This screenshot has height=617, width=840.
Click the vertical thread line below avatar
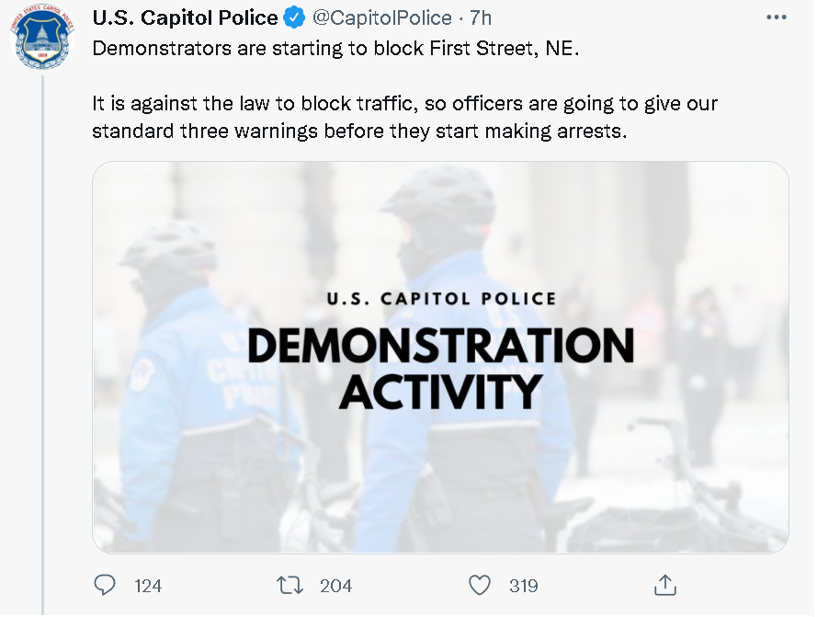click(x=43, y=344)
